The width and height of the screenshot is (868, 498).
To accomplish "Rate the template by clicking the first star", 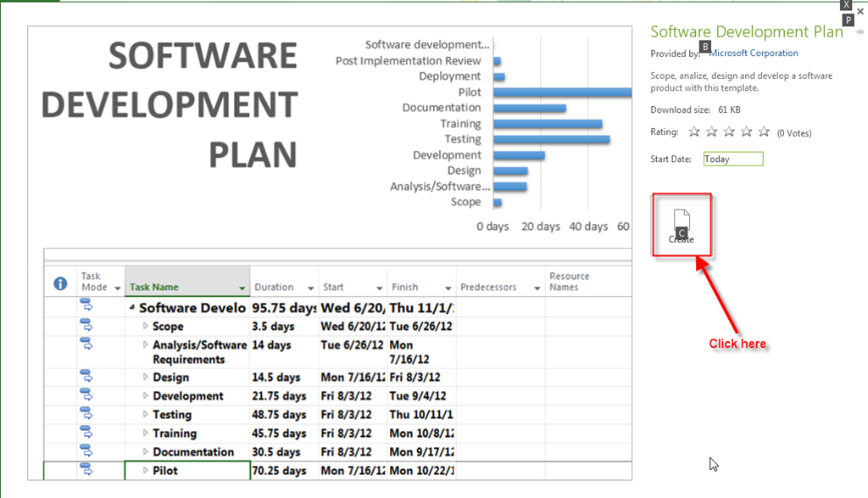I will point(693,131).
